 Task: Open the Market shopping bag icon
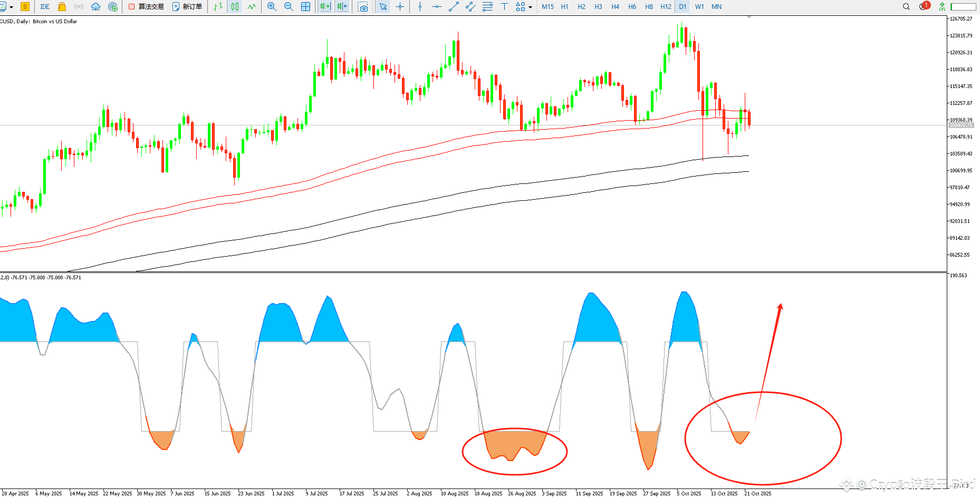[62, 7]
